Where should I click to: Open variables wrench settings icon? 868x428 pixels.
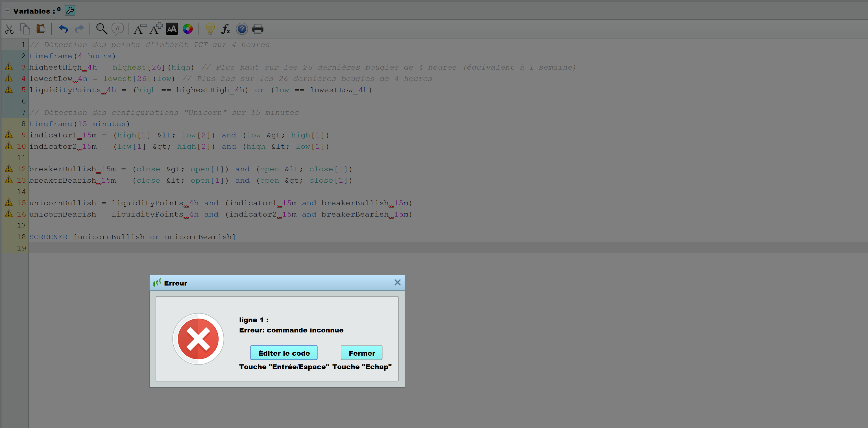(x=70, y=11)
